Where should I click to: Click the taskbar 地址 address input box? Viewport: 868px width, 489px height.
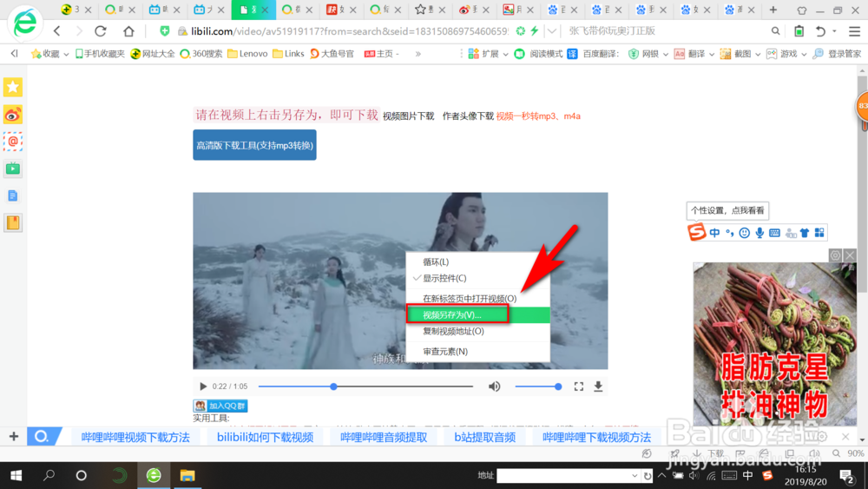[563, 476]
